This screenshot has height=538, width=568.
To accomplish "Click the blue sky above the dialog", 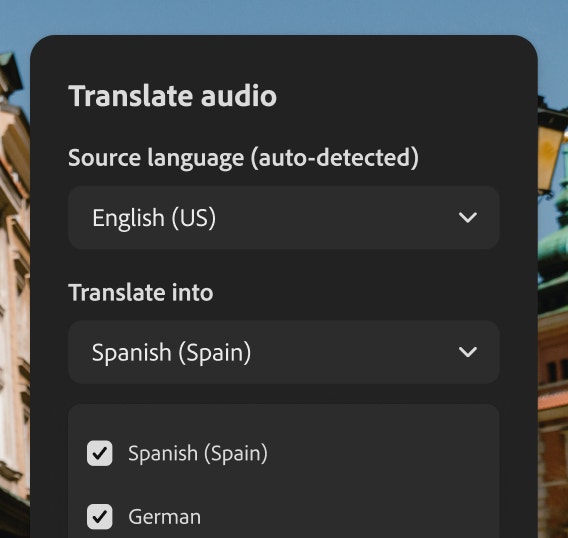I will (284, 17).
